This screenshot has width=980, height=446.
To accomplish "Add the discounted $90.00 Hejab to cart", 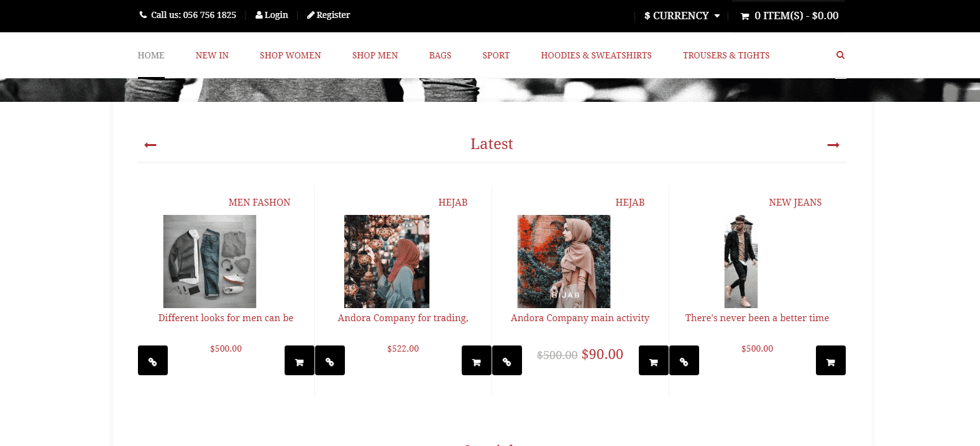I will coord(654,360).
